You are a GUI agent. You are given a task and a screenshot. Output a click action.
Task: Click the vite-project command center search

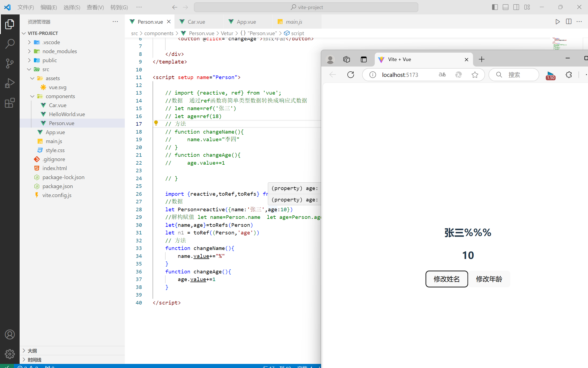[306, 7]
